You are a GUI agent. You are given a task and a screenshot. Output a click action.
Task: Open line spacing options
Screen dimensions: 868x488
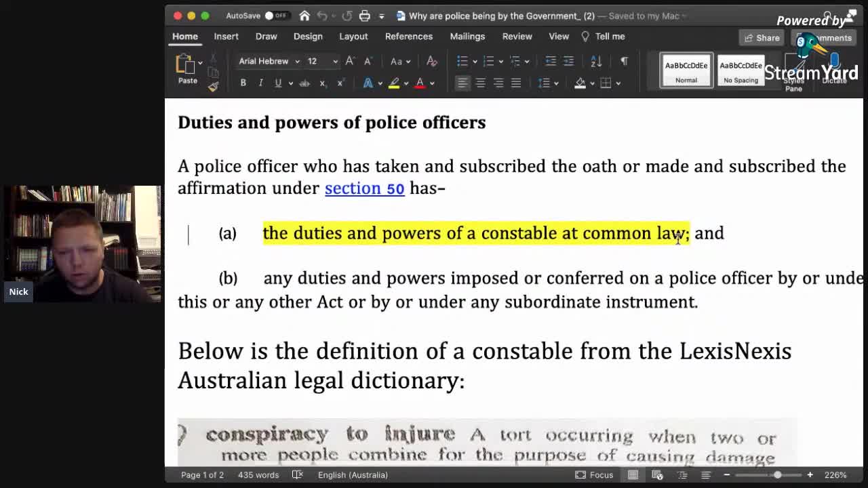coord(544,83)
